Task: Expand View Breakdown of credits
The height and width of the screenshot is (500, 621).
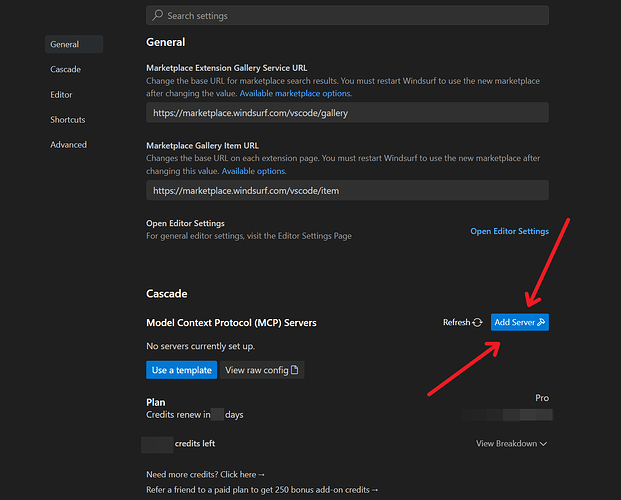Action: pyautogui.click(x=511, y=443)
